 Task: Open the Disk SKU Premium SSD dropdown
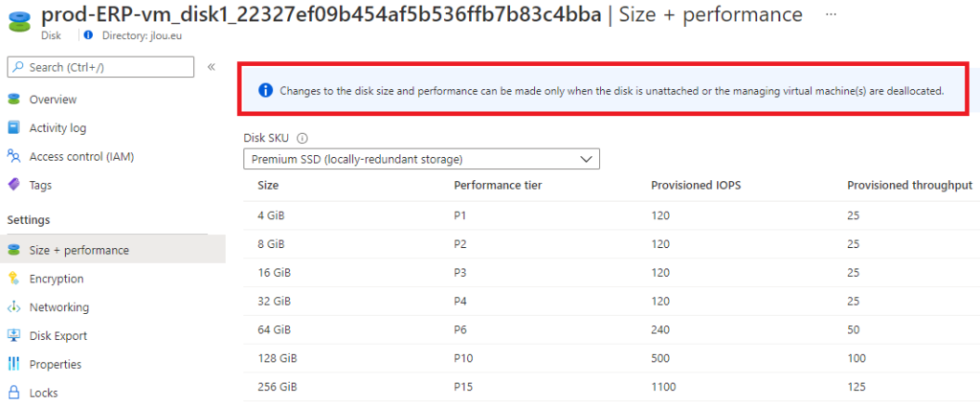(x=421, y=159)
